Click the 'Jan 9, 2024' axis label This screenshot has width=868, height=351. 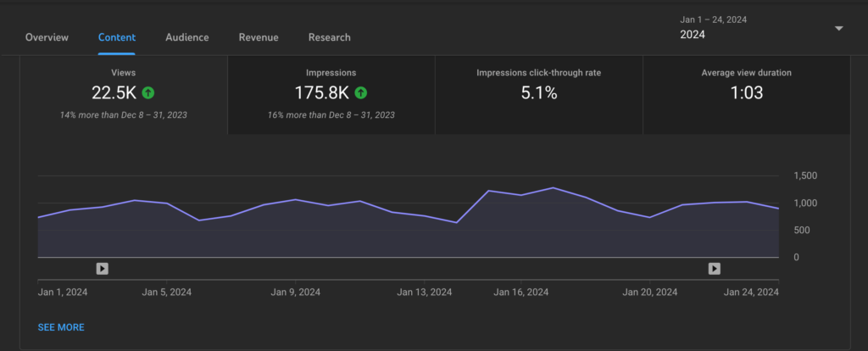pos(295,292)
